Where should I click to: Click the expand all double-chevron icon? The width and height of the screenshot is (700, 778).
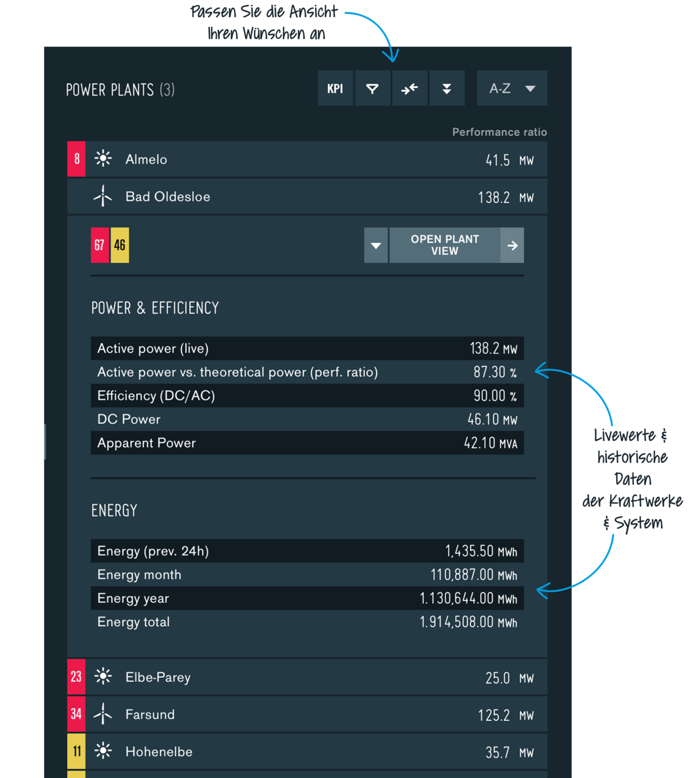point(447,88)
